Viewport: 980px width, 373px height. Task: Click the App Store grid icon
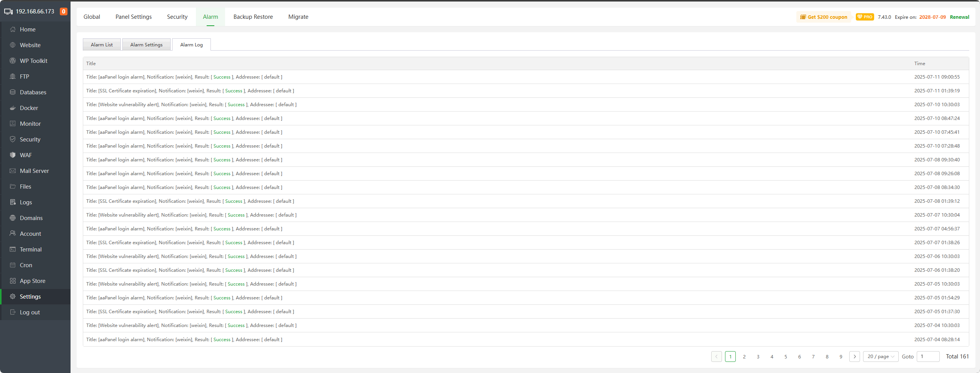point(13,281)
